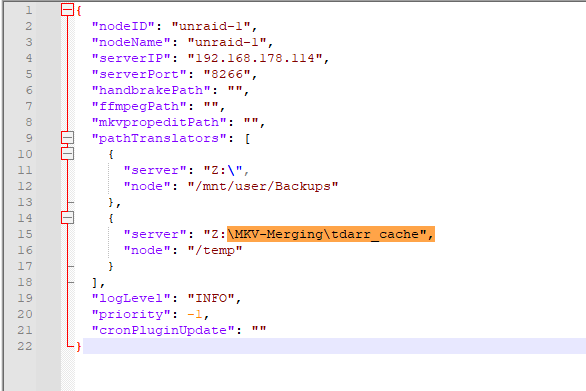Screen dimensions: 586x391
Task: Collapse the pathTranslators array fold marker
Action: 67,138
